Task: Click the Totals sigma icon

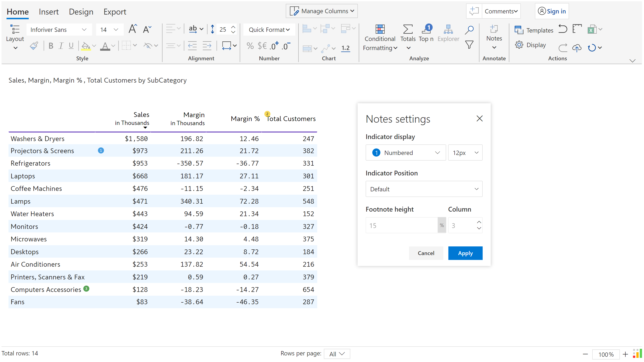Action: tap(408, 30)
